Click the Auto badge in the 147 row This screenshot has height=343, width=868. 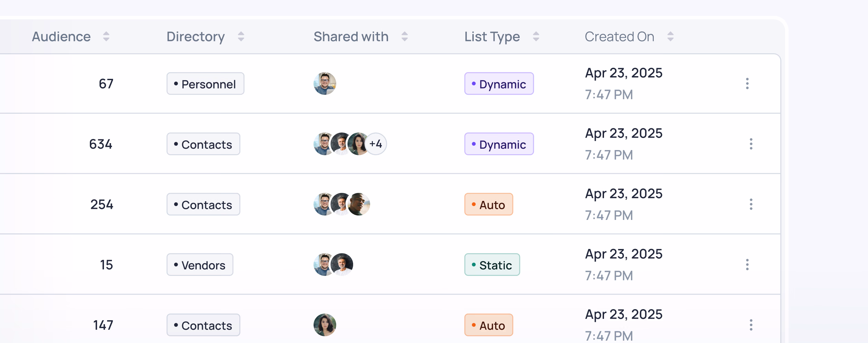tap(489, 325)
